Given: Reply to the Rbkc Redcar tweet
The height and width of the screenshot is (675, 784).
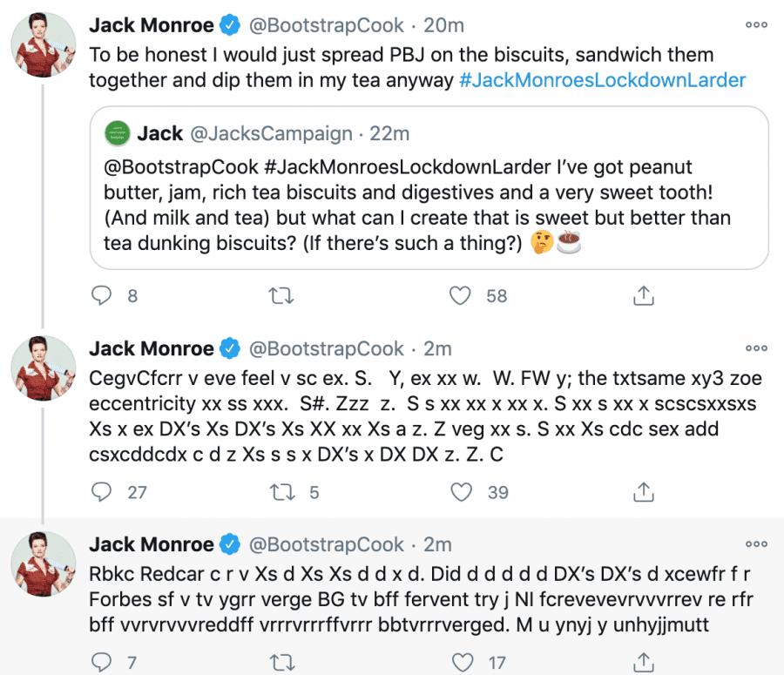Looking at the screenshot, I should 102,663.
